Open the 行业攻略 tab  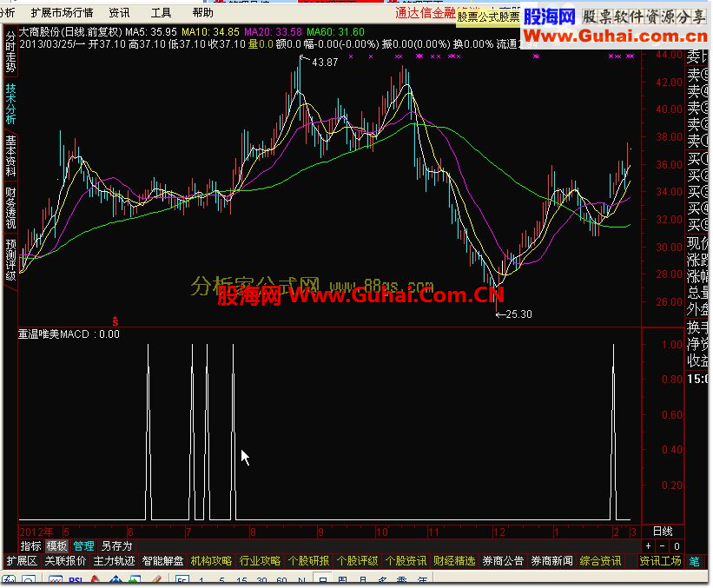(260, 561)
